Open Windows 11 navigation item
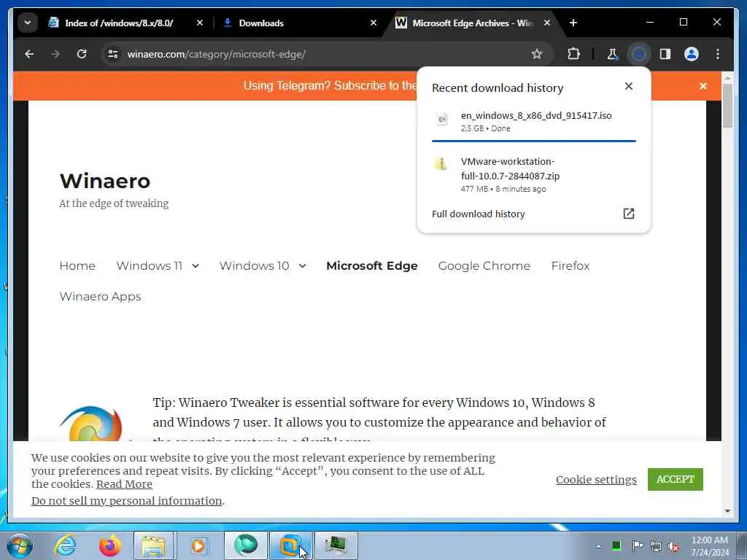Screen dimensions: 747x560 149,265
